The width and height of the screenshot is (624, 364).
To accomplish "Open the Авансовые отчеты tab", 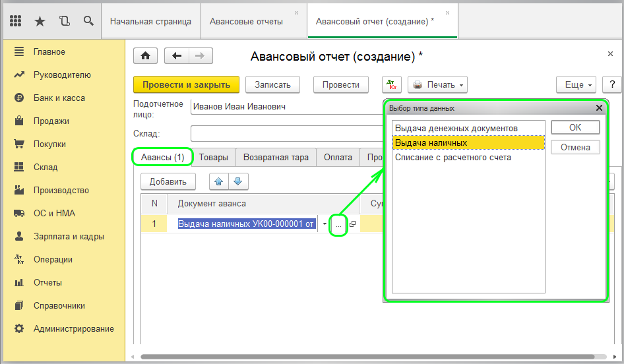I will [x=246, y=21].
